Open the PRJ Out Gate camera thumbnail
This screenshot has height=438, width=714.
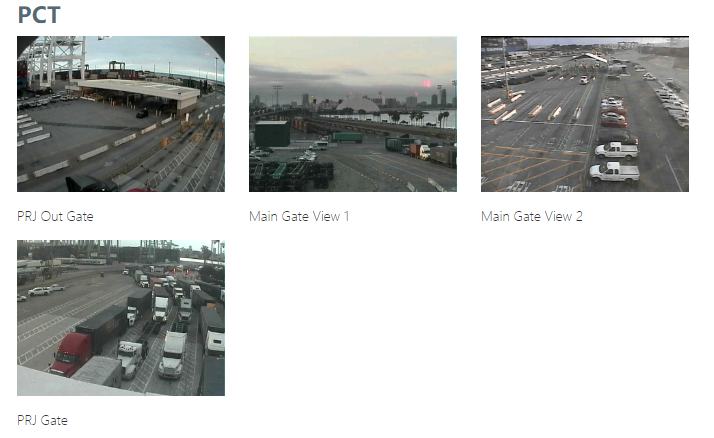point(121,114)
